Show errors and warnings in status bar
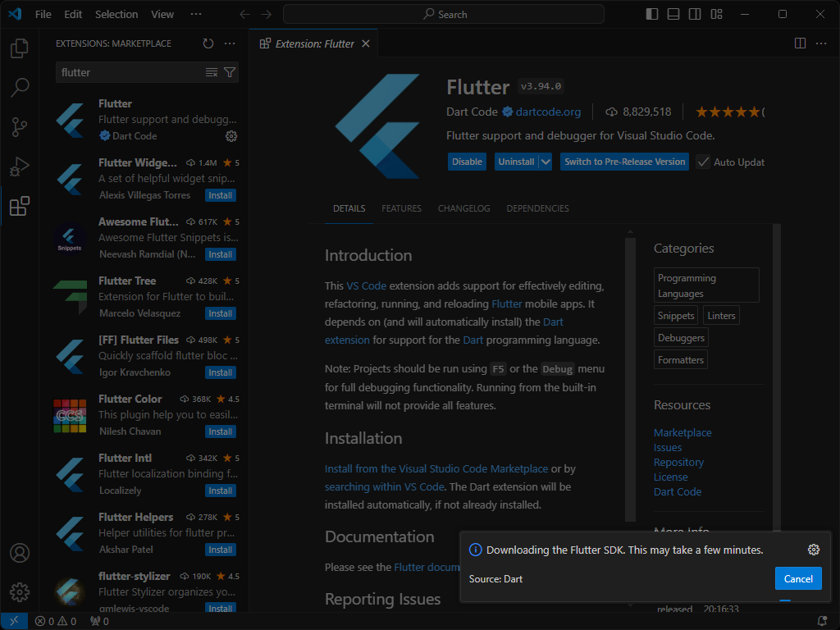The width and height of the screenshot is (840, 630). pos(56,622)
